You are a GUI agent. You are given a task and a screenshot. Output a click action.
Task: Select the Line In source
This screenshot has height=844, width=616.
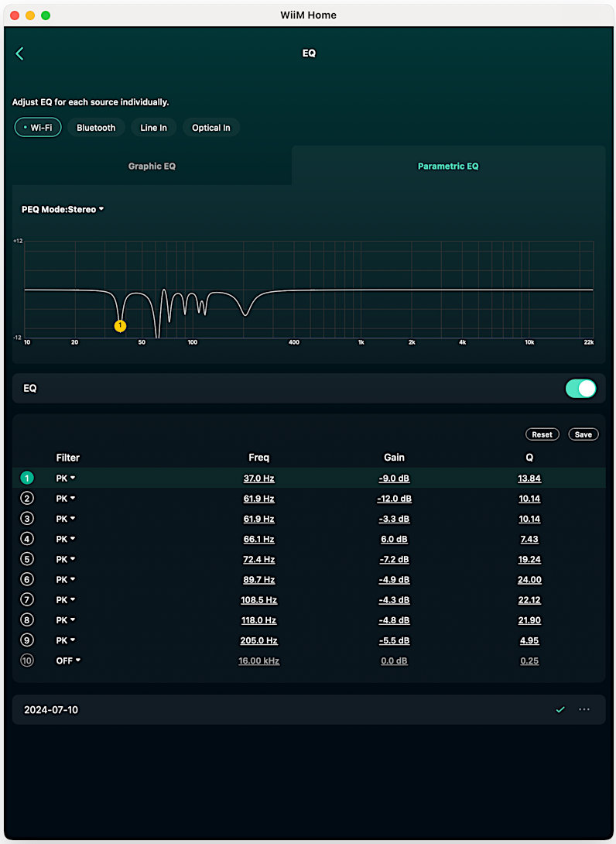coord(153,128)
